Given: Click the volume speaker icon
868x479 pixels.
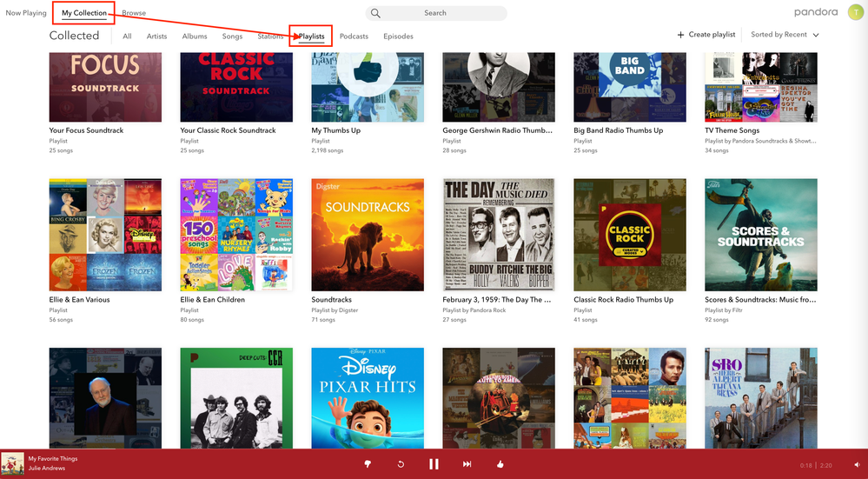Looking at the screenshot, I should tap(856, 465).
